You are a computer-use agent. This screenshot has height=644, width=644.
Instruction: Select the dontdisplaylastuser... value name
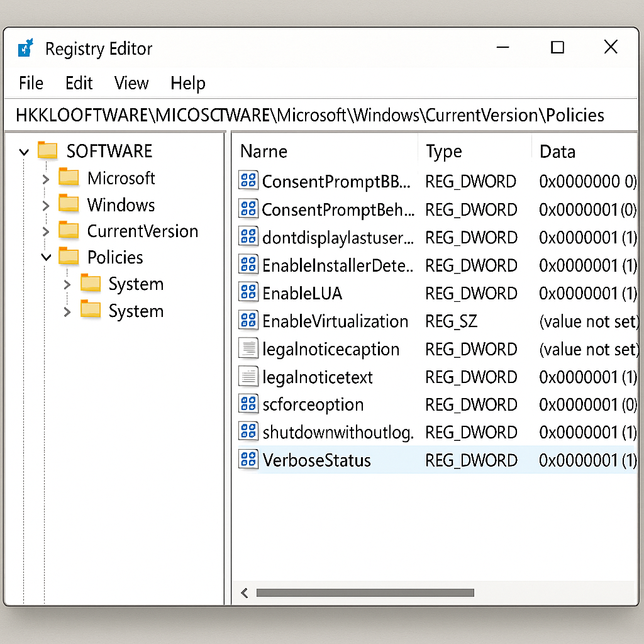click(x=338, y=238)
